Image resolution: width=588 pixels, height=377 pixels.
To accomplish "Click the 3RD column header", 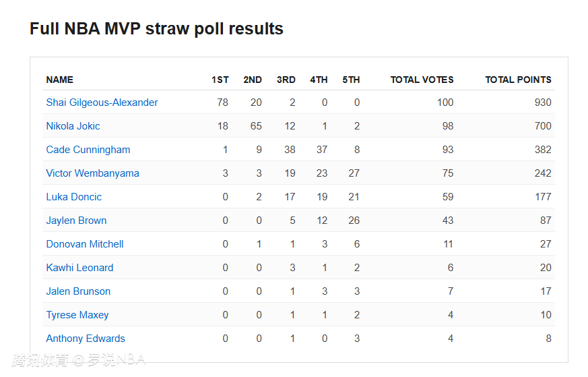I will pos(286,80).
